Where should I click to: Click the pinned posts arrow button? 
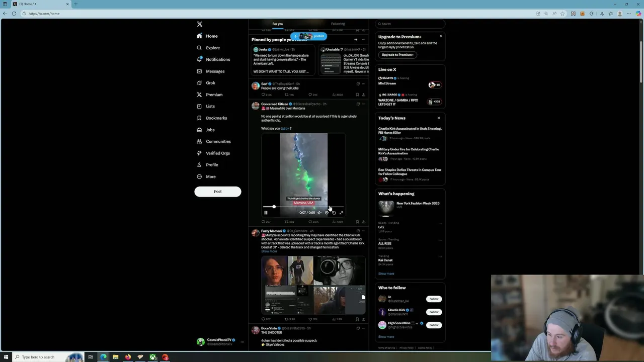pos(356,40)
